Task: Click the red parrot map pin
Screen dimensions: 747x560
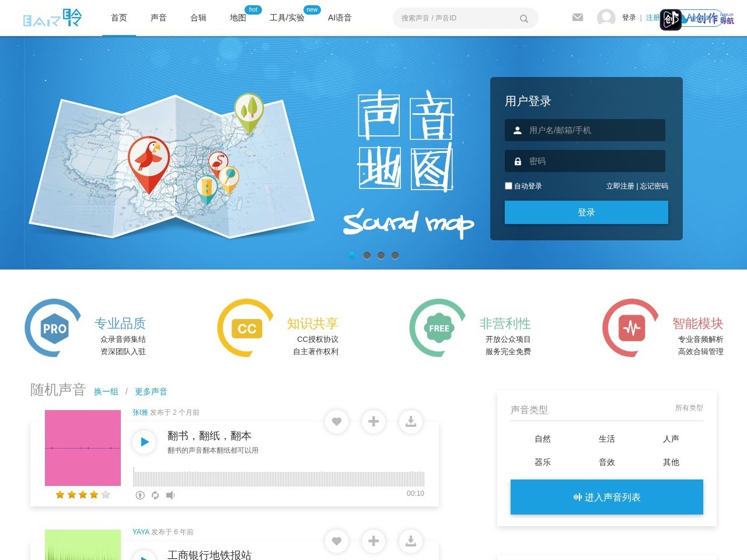Action: 149,164
